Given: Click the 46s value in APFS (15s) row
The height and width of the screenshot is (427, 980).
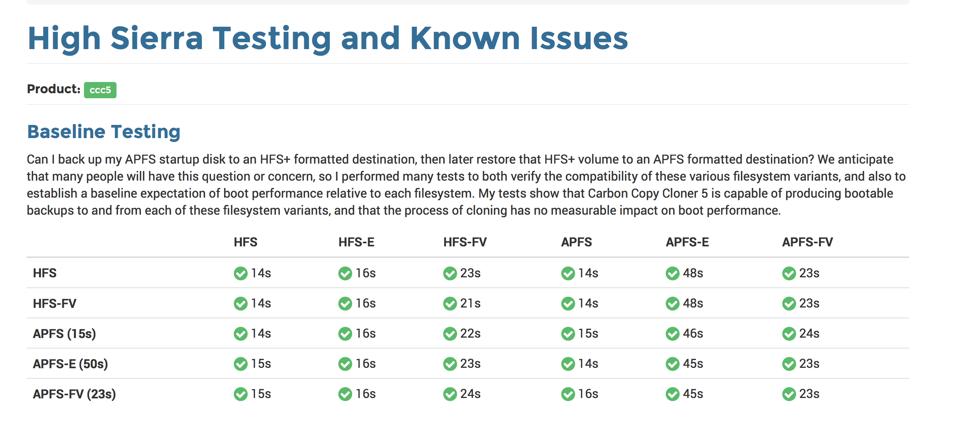Looking at the screenshot, I should pos(693,334).
